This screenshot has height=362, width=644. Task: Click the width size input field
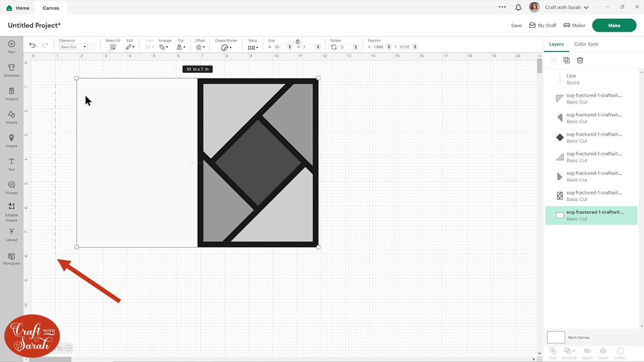click(x=280, y=47)
